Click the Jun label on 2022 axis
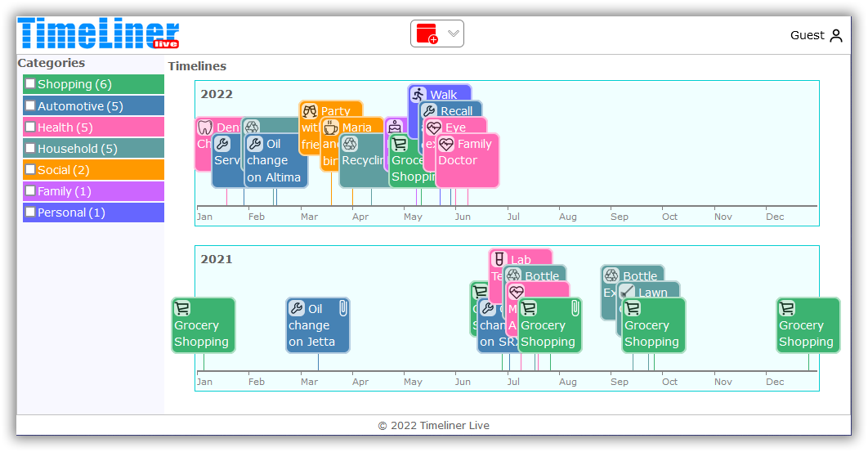The height and width of the screenshot is (452, 868). click(463, 217)
